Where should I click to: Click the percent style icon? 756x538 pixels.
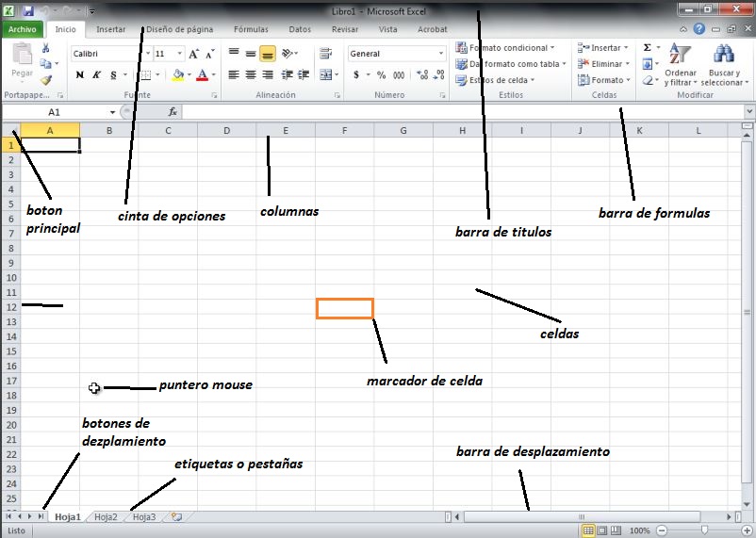[x=381, y=74]
